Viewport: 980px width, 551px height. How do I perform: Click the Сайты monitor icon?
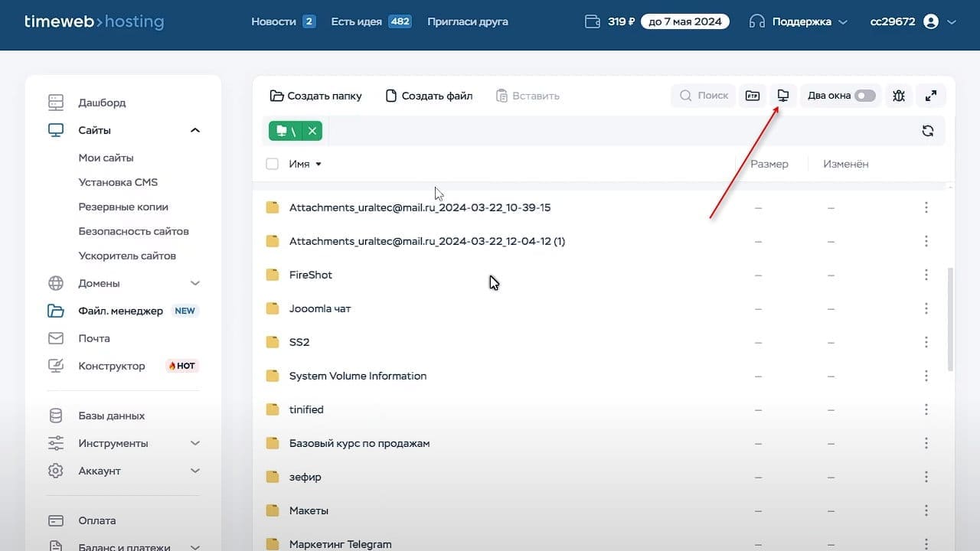56,130
